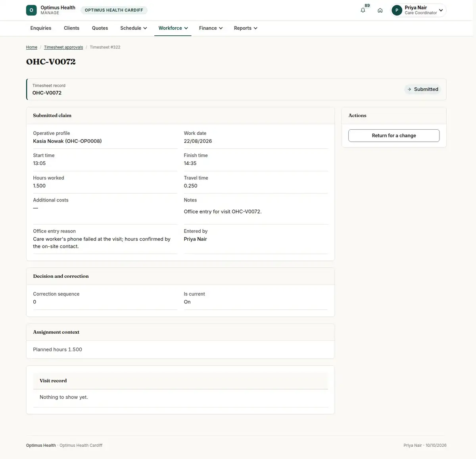This screenshot has width=476, height=459.
Task: Expand the Reports dropdown menu
Action: [246, 28]
